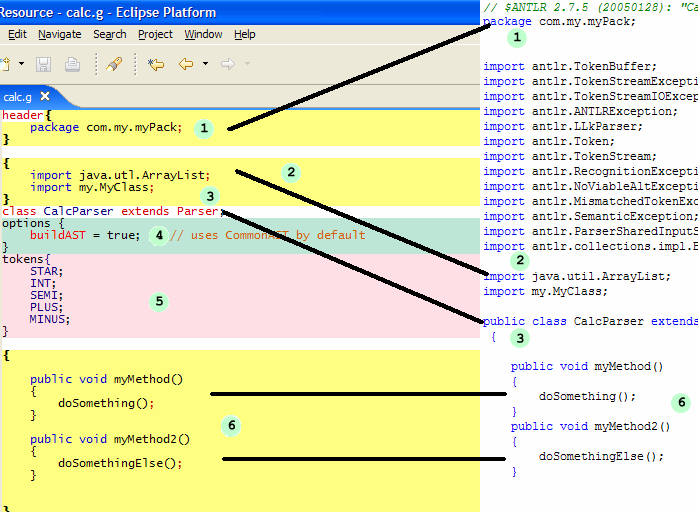Open the Navigate menu
The image size is (698, 512).
pos(60,34)
